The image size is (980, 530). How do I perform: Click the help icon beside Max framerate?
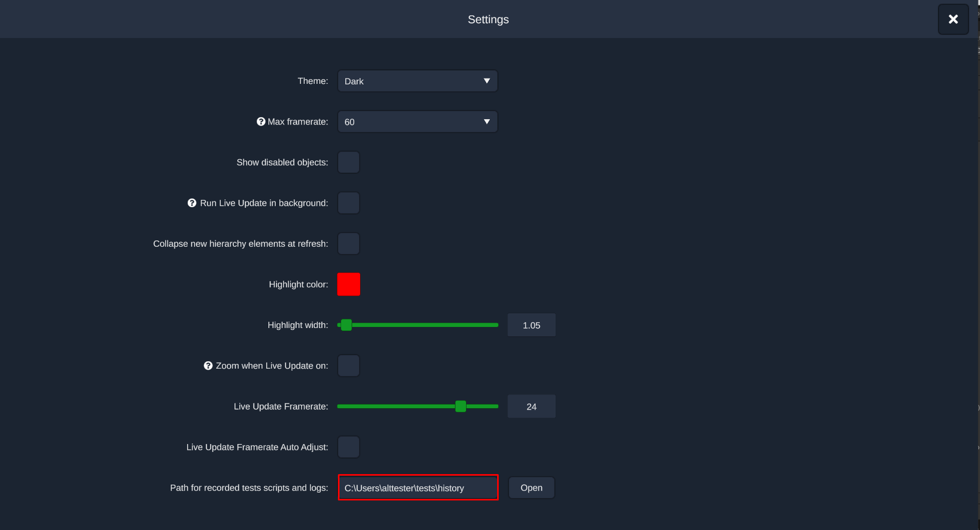260,121
